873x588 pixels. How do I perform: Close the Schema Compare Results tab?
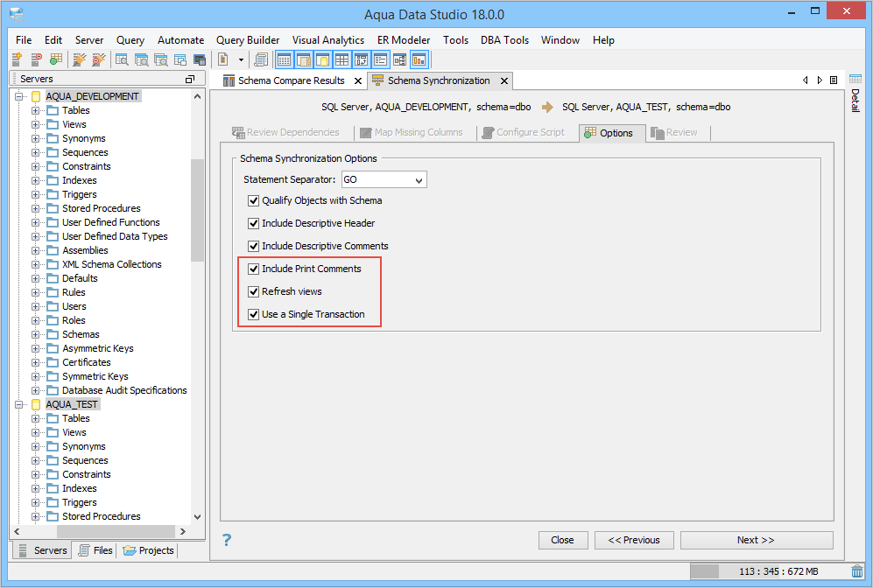click(x=358, y=80)
